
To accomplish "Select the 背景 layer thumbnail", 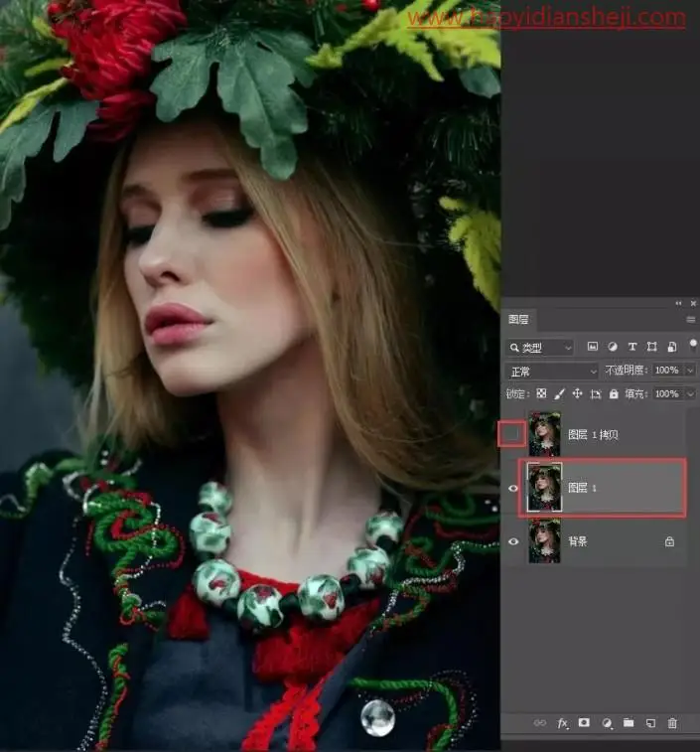I will 544,541.
